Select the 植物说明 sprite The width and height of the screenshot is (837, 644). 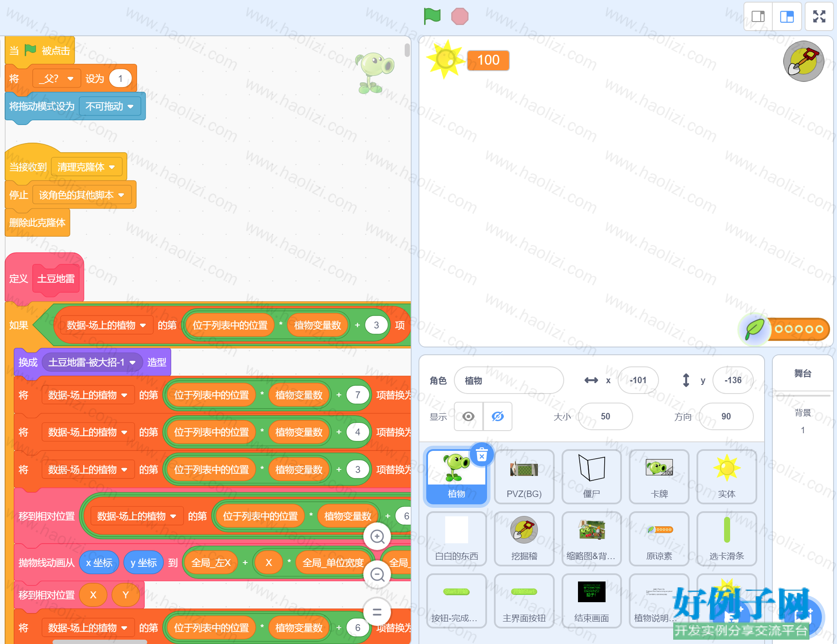pyautogui.click(x=659, y=601)
